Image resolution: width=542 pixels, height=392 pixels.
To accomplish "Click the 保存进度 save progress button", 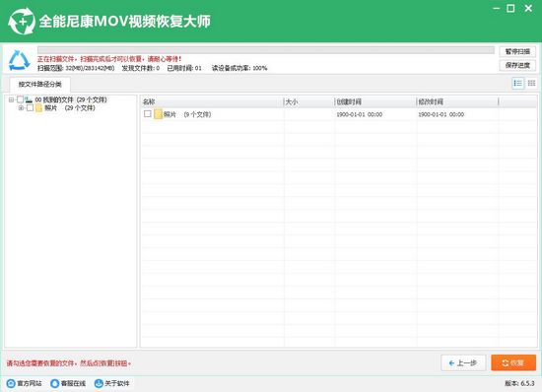I will click(x=517, y=65).
